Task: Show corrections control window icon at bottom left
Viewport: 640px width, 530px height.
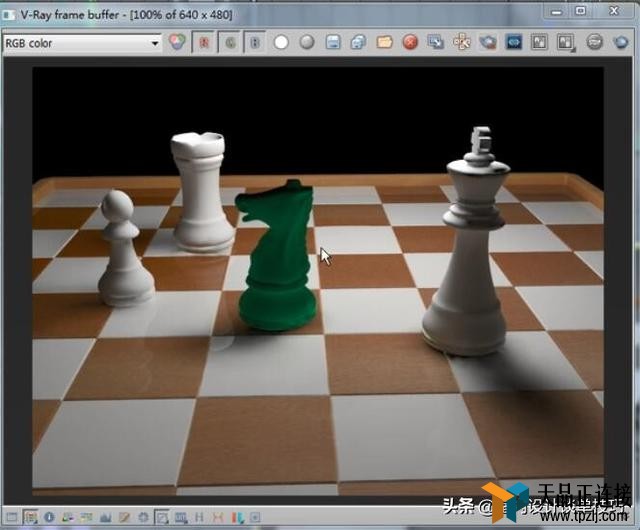Action: pos(12,517)
